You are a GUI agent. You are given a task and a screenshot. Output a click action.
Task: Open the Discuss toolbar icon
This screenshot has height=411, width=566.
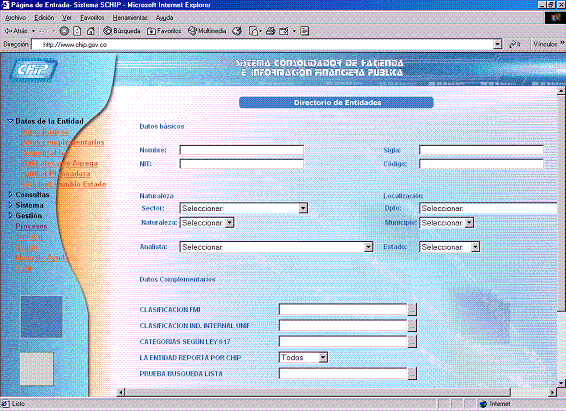point(305,31)
